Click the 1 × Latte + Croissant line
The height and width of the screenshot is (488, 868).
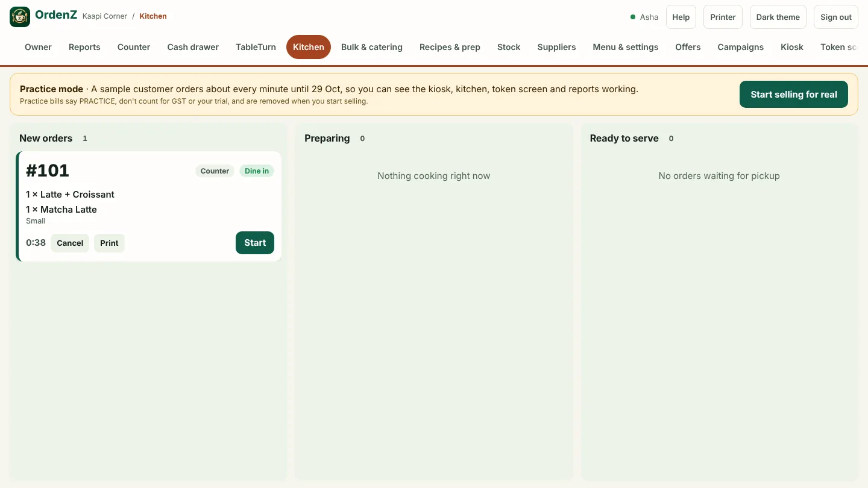70,195
